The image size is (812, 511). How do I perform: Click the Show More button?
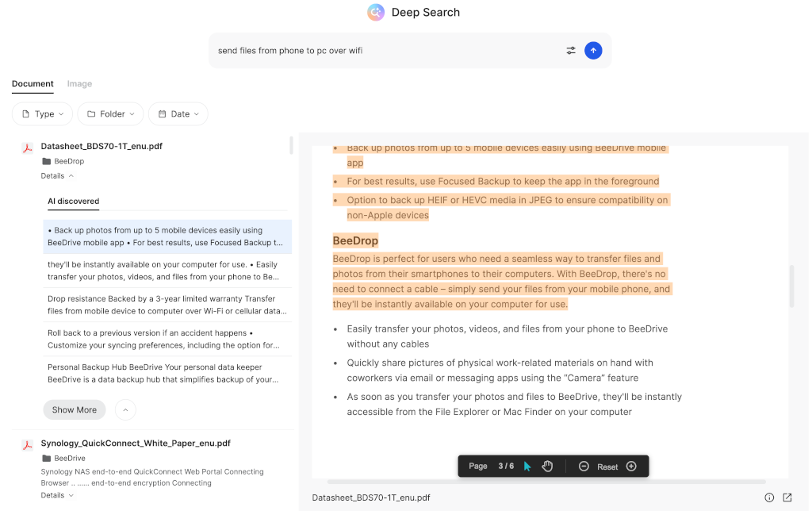[x=74, y=409]
